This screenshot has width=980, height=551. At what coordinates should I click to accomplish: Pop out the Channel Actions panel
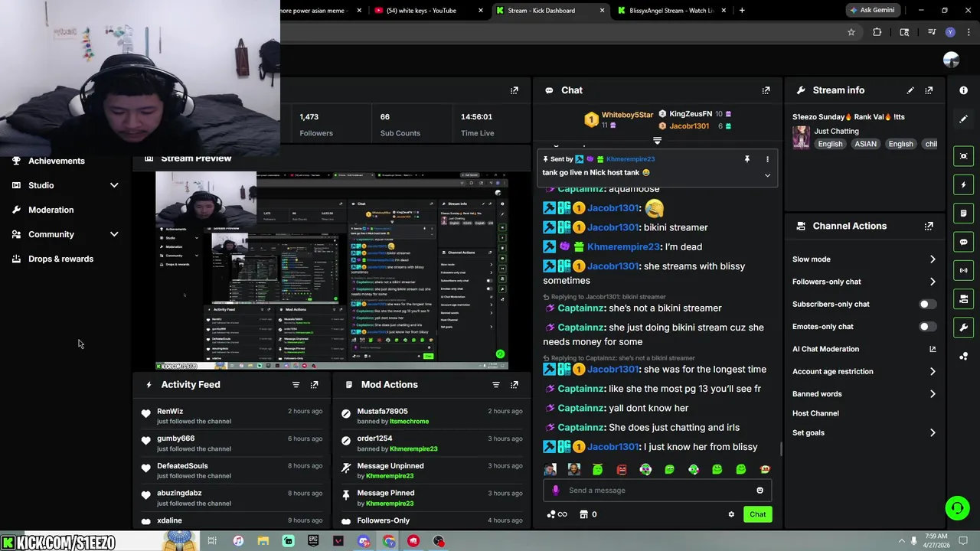929,226
